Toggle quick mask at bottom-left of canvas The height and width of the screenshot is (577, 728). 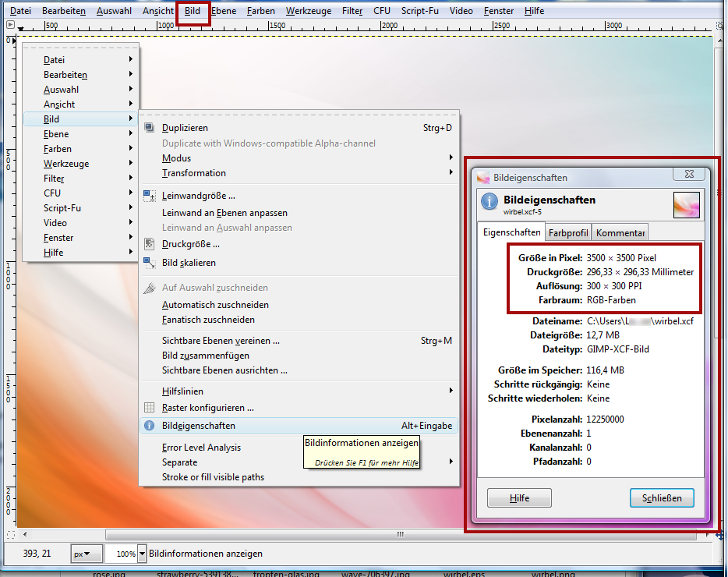pos(10,535)
